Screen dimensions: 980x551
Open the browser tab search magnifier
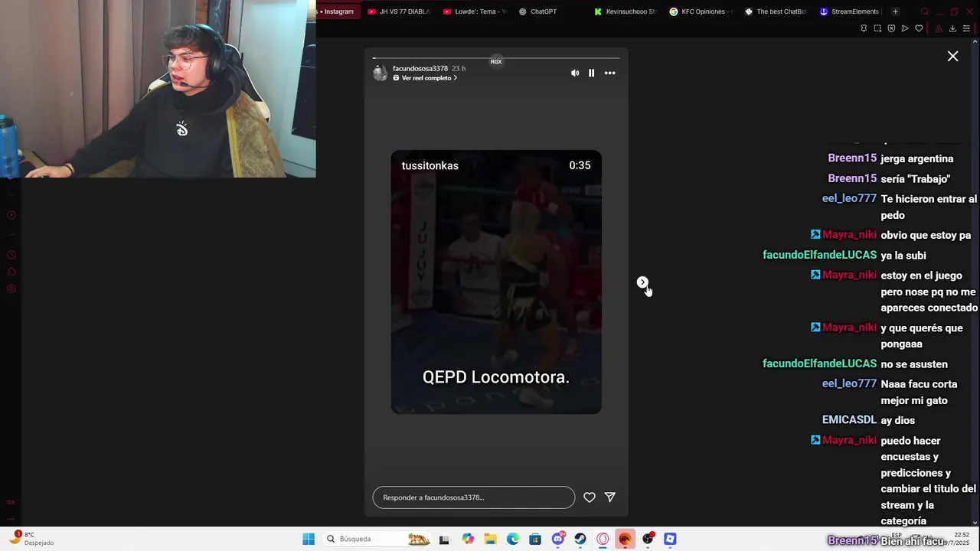(x=925, y=11)
